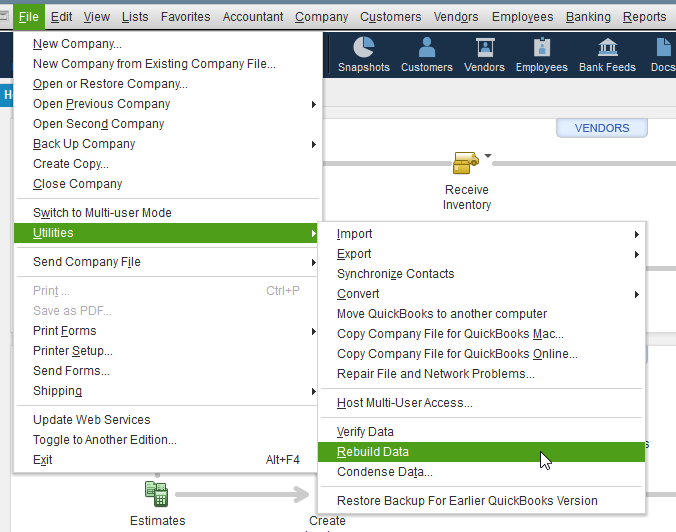
Task: Select Synchronize Contacts
Action: [481, 274]
